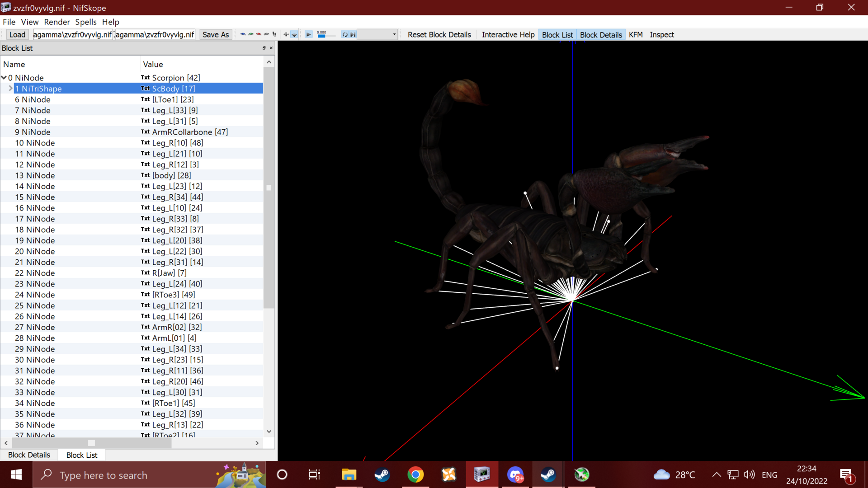Select the 13 NiNode [body] row

tap(132, 175)
